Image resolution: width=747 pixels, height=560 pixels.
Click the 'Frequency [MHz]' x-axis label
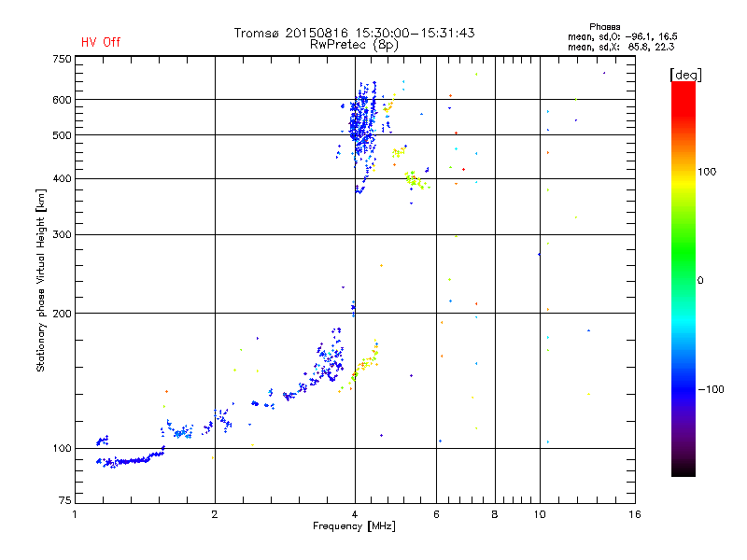tap(354, 526)
